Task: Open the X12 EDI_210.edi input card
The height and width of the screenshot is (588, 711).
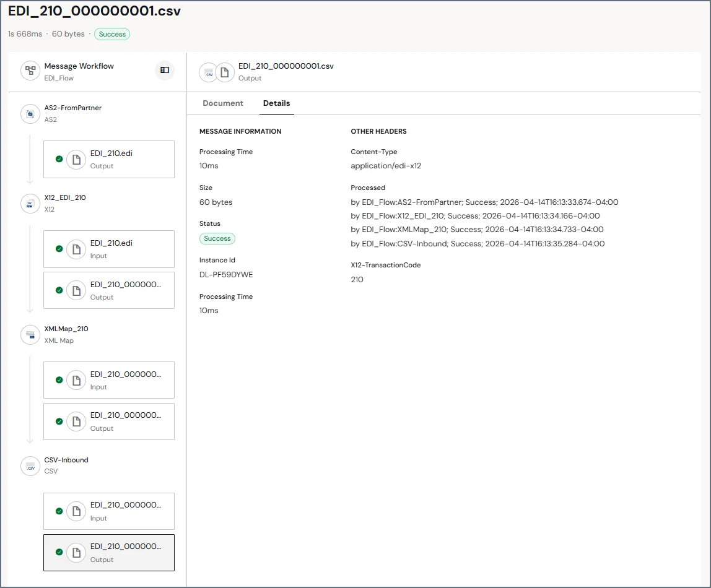Action: (x=109, y=249)
